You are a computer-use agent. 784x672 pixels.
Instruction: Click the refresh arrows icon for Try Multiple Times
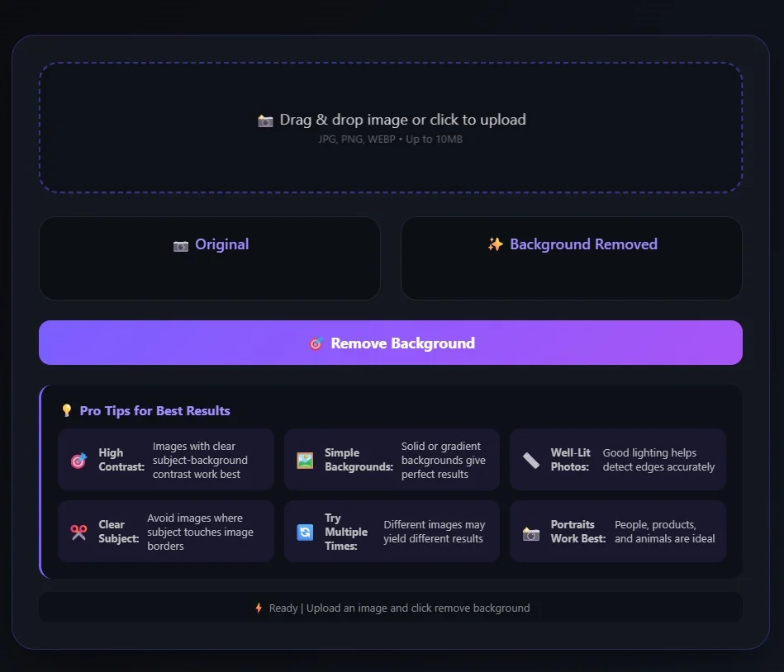(305, 532)
